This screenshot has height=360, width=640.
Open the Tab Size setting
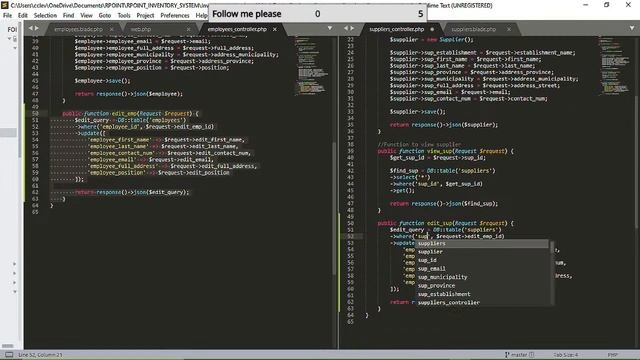pos(565,355)
